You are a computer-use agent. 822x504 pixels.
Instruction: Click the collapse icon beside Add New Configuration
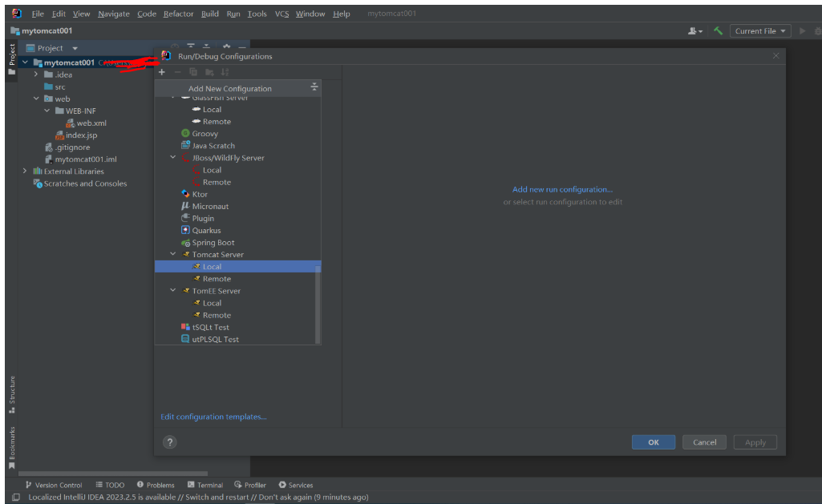(314, 87)
